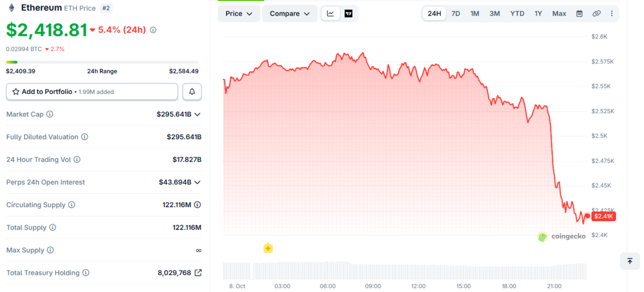Click the yellow event marker on chart
Viewport: 644px width, 292px height.
(268, 248)
